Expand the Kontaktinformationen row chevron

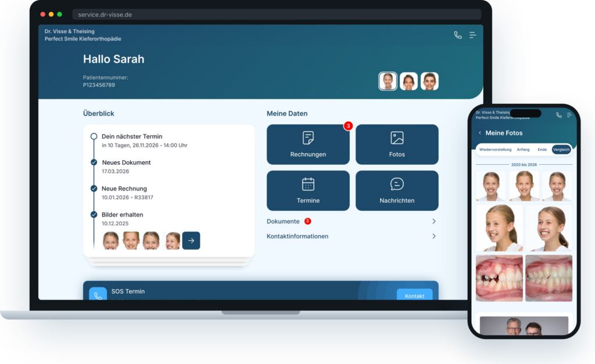tap(433, 236)
